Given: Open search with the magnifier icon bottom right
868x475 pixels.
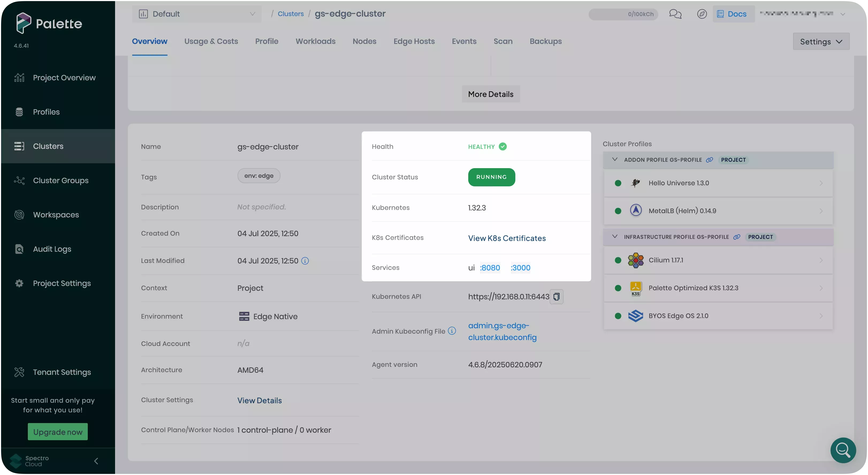Looking at the screenshot, I should coord(843,450).
